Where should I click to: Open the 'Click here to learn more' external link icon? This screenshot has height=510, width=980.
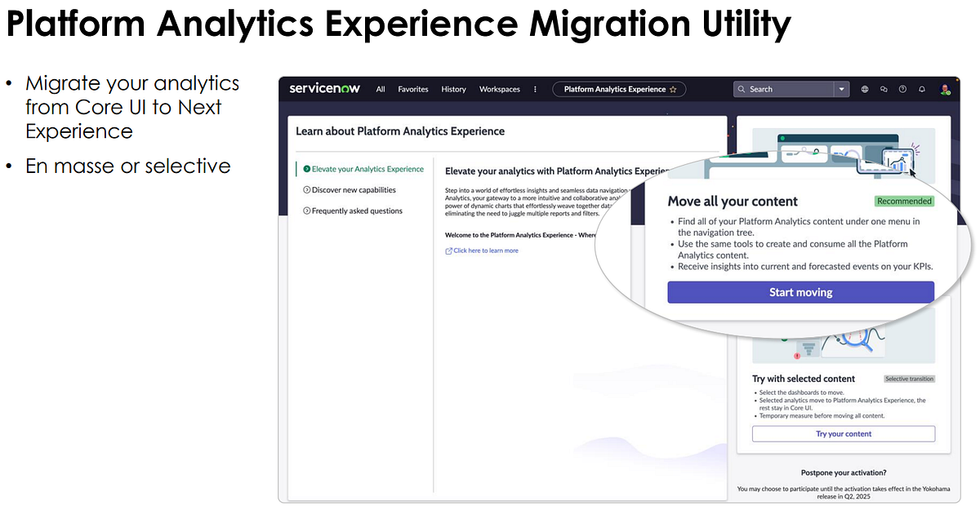point(450,251)
